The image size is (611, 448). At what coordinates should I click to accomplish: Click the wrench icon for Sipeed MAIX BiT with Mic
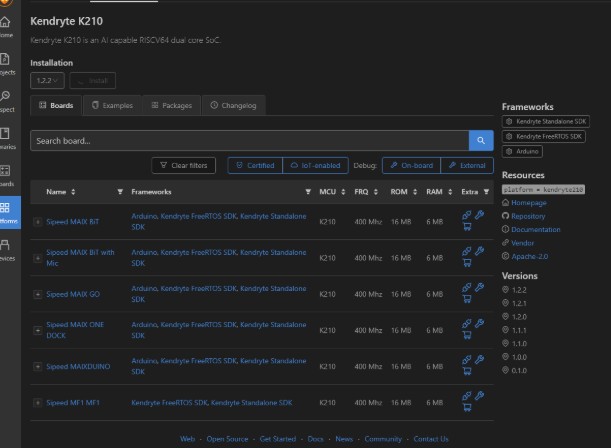480,251
